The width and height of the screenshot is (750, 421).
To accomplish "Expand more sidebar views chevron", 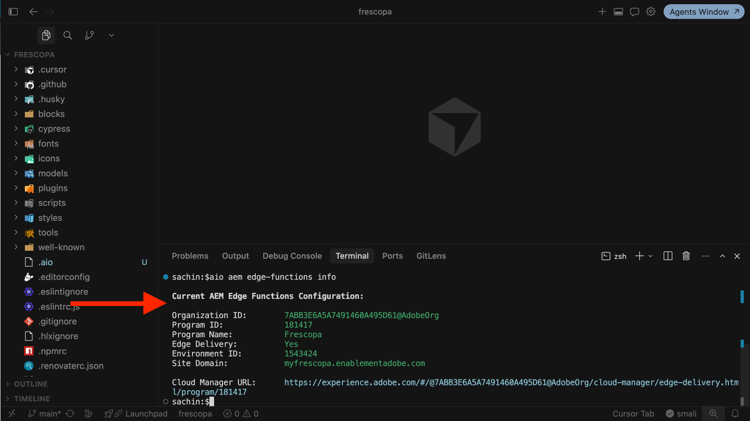I will click(x=111, y=35).
